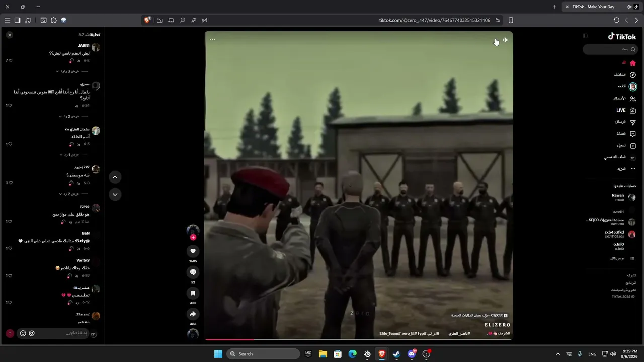Screen dimensions: 644x362
Task: Bookmark the video to favorites
Action: 193,293
